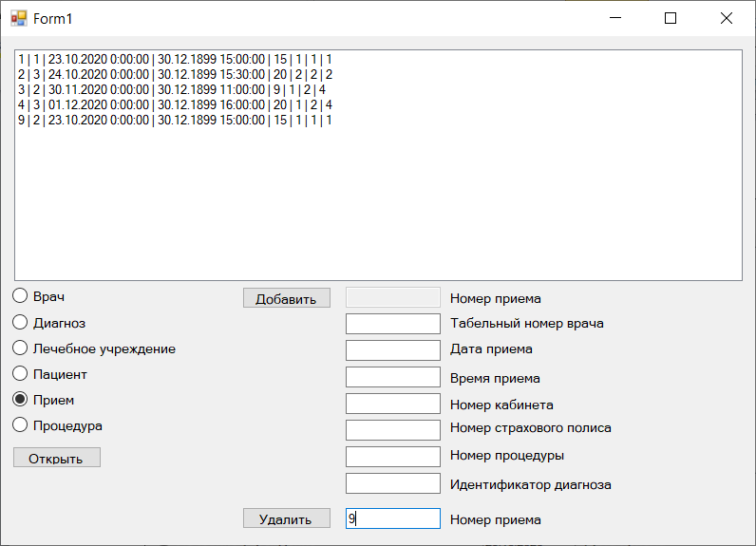Image resolution: width=756 pixels, height=546 pixels.
Task: Click the Табельный номер врача label
Action: (x=526, y=324)
